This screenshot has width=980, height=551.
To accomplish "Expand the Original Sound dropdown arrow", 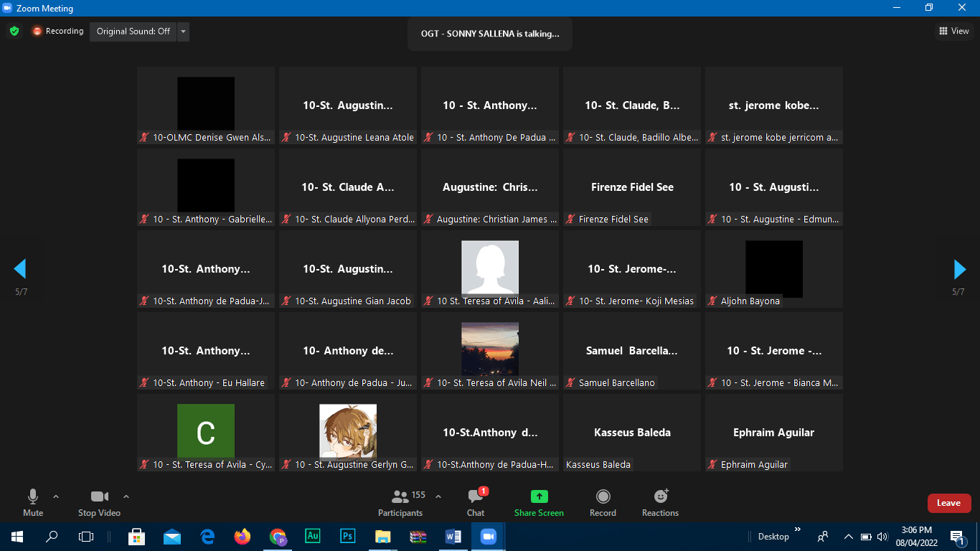I will click(x=183, y=32).
